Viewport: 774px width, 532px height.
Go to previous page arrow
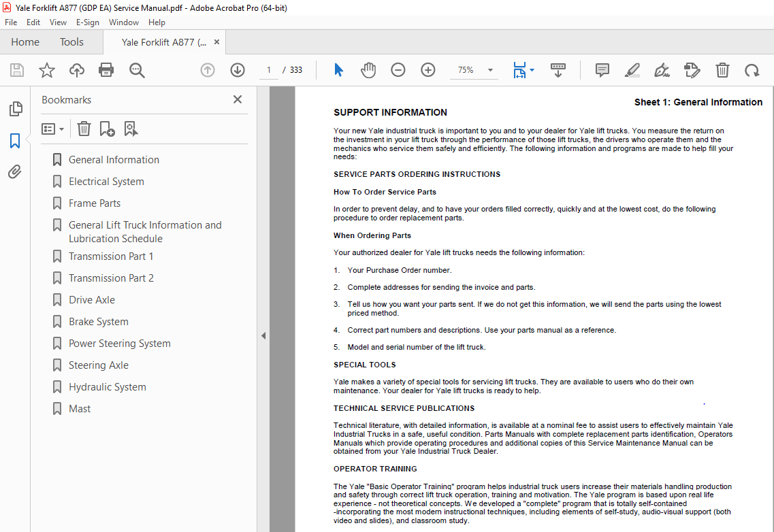point(208,70)
